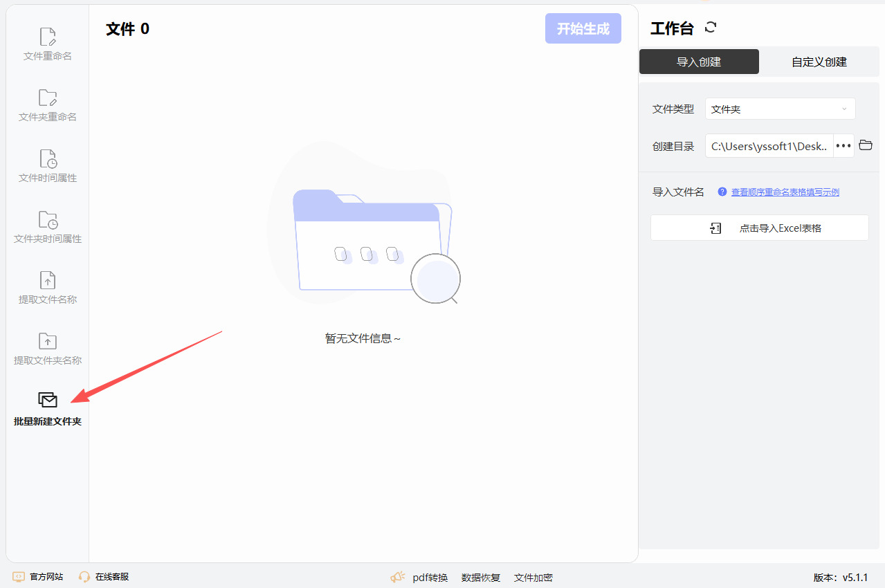The height and width of the screenshot is (588, 885).
Task: Click the refresh icon beside 工作台
Action: click(711, 28)
